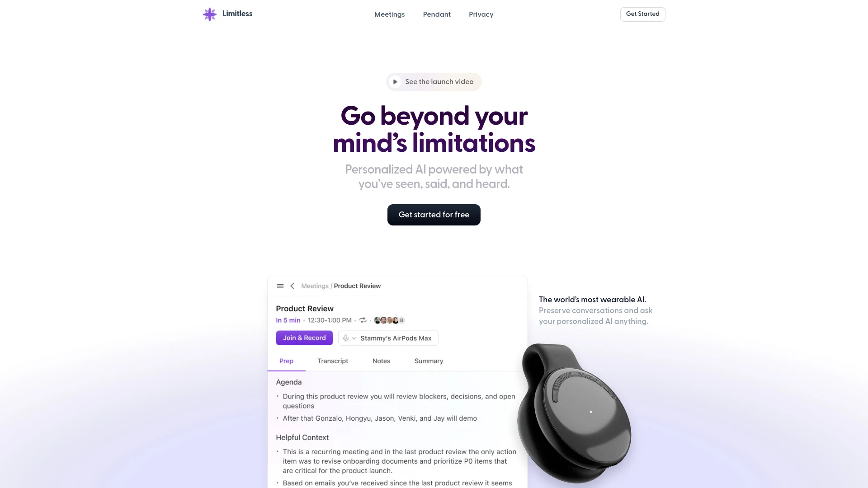Click the microphone icon next to Stammy's AirPods Max

click(x=346, y=338)
